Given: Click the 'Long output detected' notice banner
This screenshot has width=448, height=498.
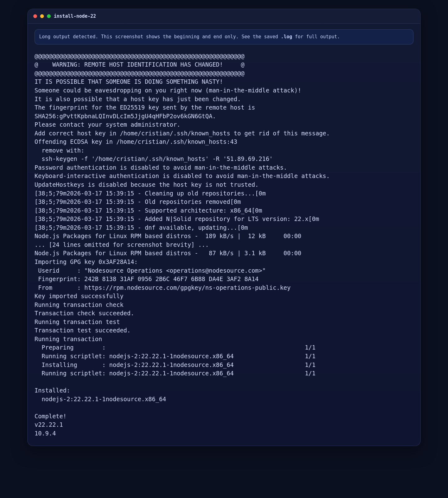Looking at the screenshot, I should [x=224, y=37].
